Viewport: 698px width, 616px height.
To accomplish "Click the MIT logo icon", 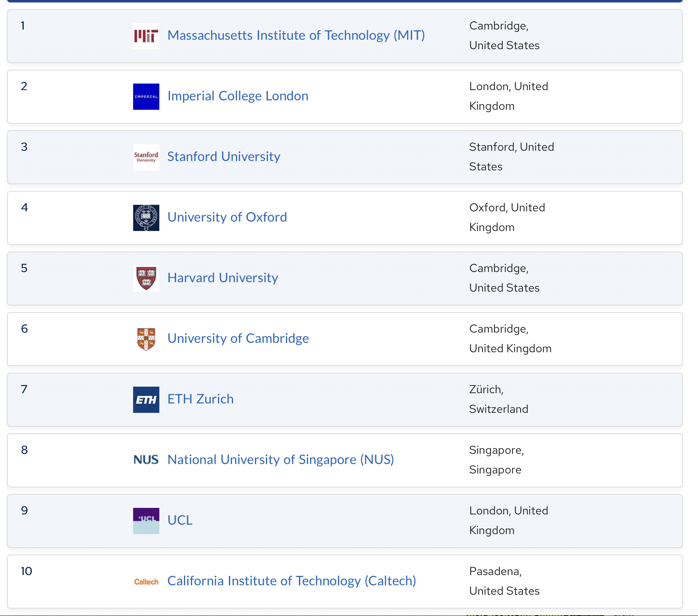I will click(146, 36).
